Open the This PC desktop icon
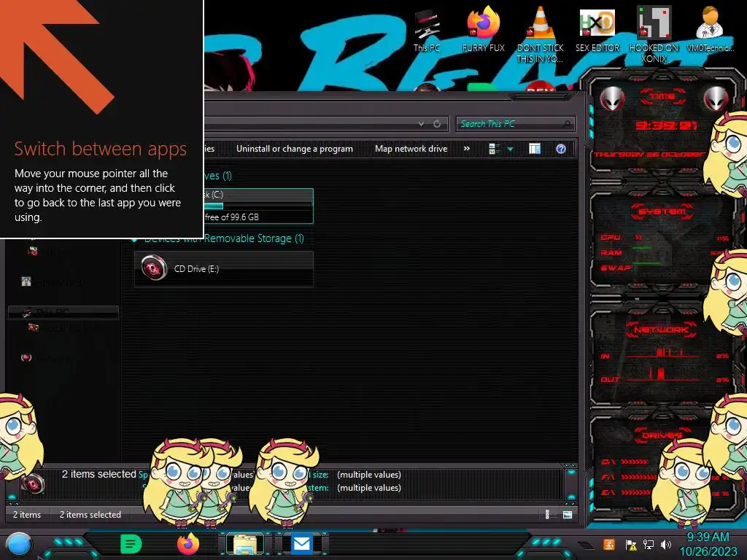Viewport: 747px width, 560px height. coord(427,31)
